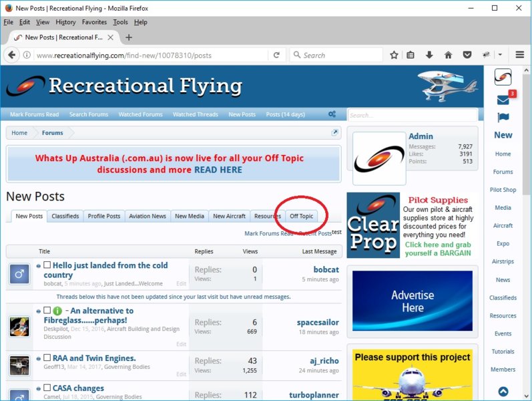Click Search Forums link
The width and height of the screenshot is (532, 401).
(89, 114)
